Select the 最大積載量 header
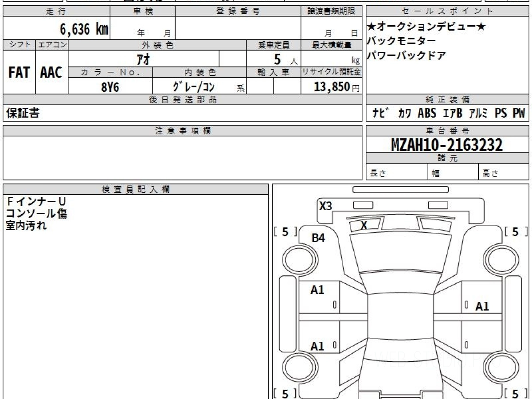The height and width of the screenshot is (399, 532). (331, 45)
